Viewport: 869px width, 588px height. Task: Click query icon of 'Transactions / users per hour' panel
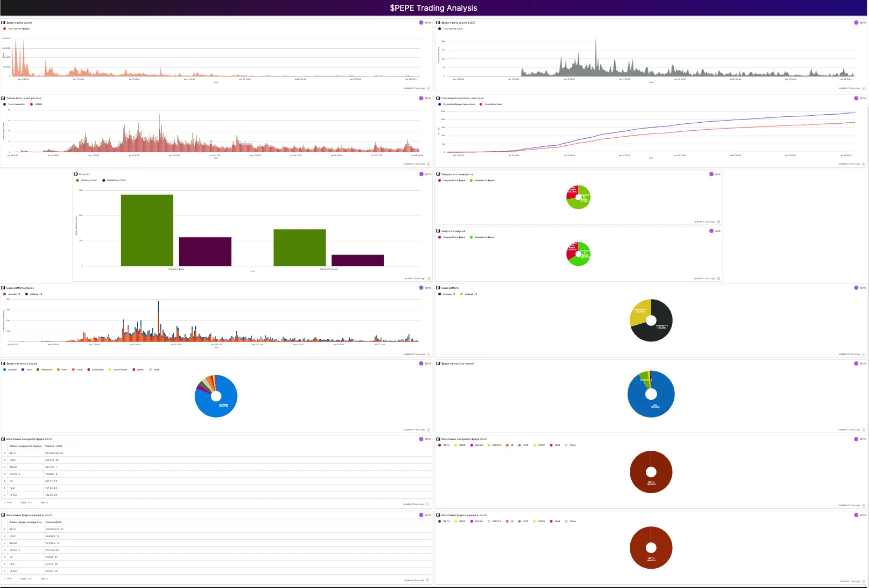click(3, 98)
